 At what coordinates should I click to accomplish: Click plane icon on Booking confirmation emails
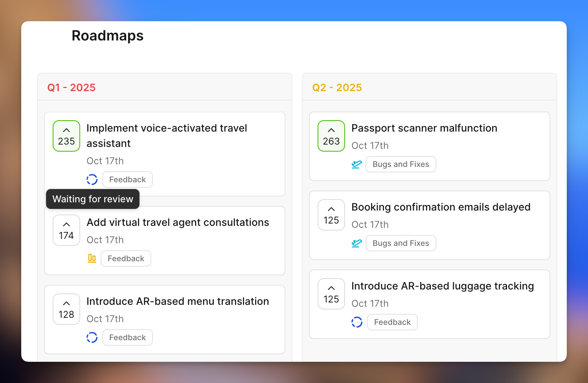(356, 243)
